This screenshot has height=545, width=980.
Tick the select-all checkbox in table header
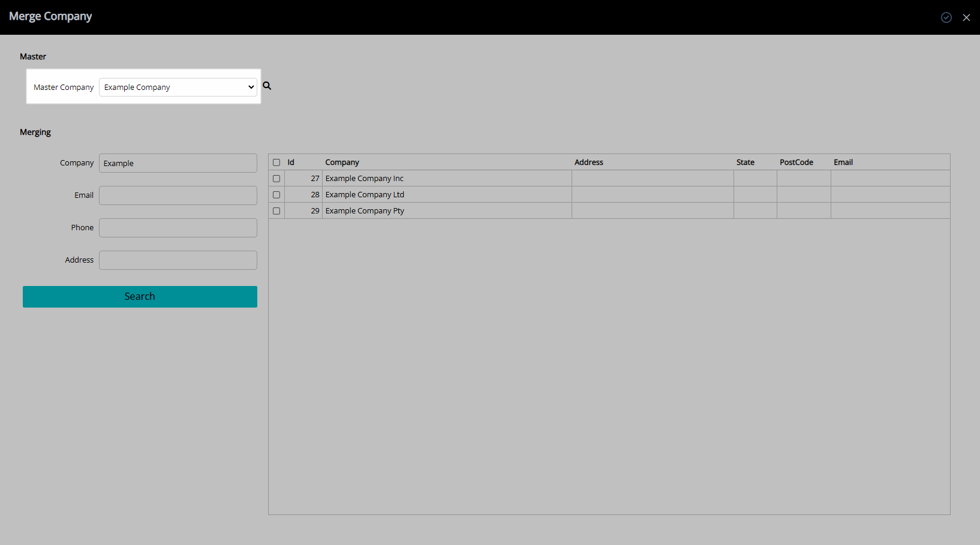click(276, 162)
